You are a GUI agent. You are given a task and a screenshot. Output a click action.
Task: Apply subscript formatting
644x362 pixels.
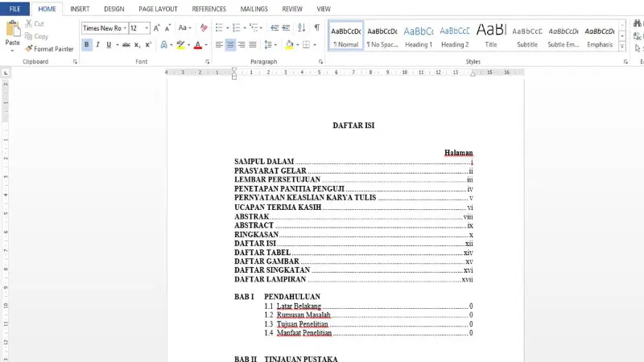tap(137, 45)
